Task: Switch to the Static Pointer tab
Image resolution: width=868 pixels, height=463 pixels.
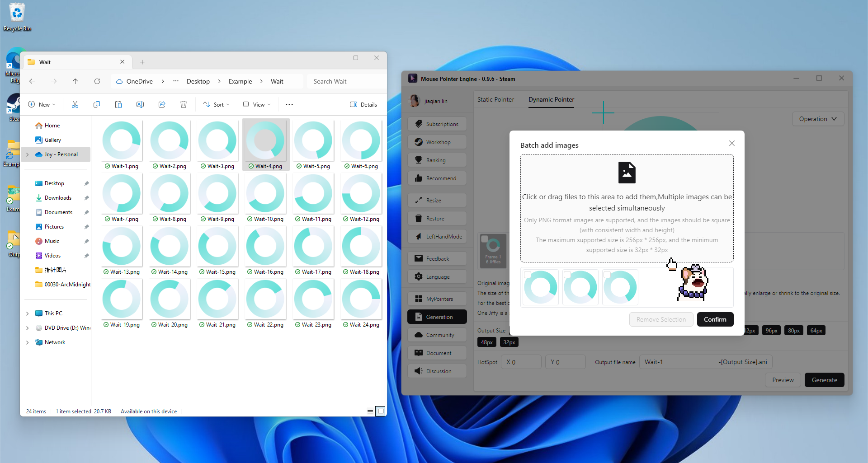Action: click(495, 99)
